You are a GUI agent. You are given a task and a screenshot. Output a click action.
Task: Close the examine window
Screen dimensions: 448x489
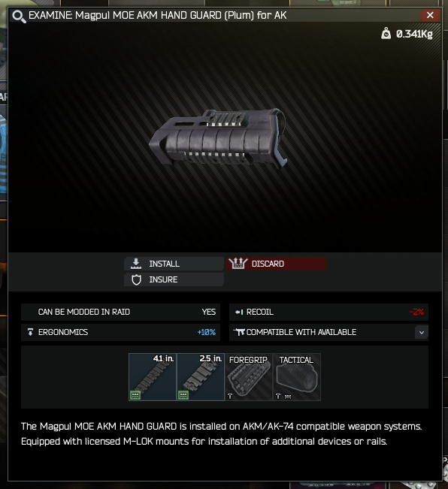click(x=430, y=15)
